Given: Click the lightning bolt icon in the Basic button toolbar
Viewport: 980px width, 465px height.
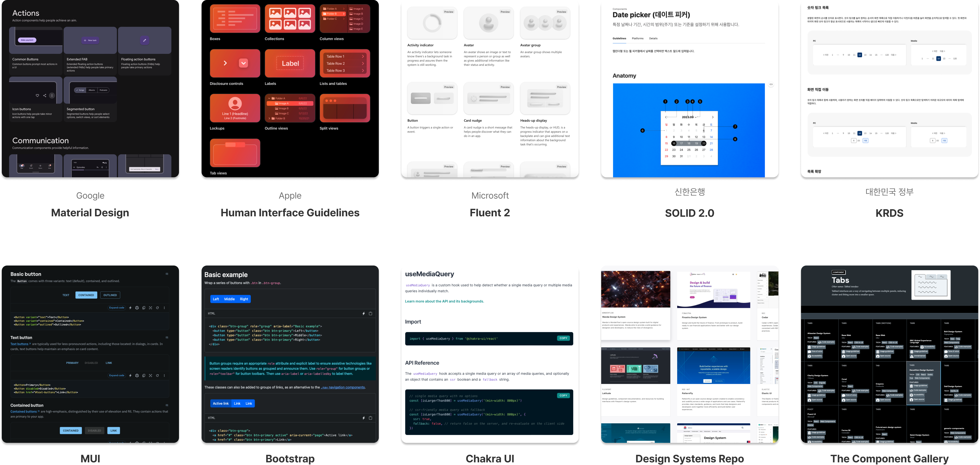Looking at the screenshot, I should click(x=130, y=308).
